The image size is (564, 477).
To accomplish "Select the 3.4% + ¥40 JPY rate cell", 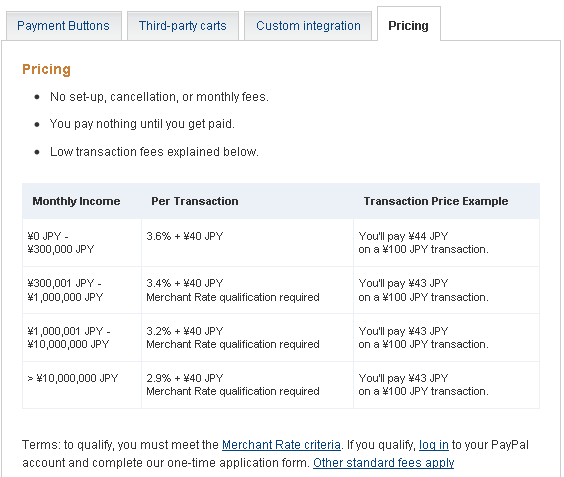I will click(x=247, y=290).
